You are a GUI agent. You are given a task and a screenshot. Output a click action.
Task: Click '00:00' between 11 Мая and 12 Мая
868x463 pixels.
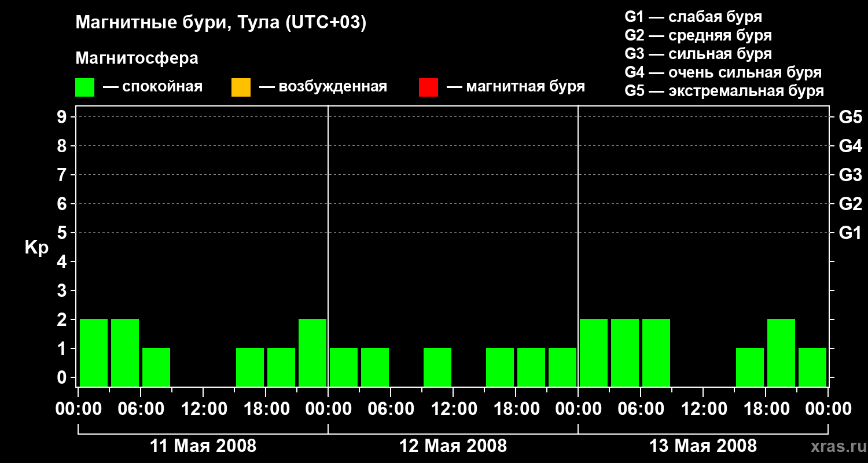point(328,409)
